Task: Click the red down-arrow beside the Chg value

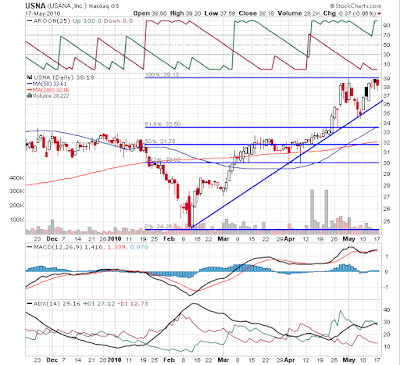Action: (x=379, y=14)
